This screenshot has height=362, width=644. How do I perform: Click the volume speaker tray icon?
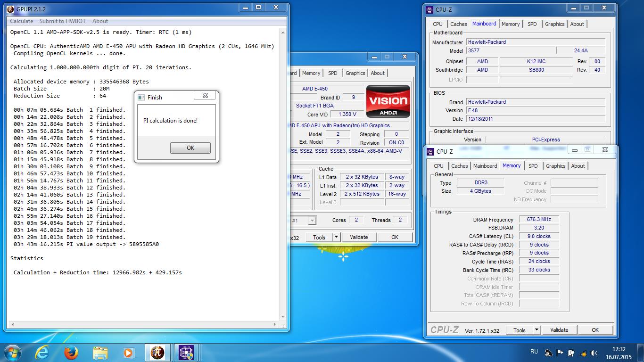click(595, 353)
